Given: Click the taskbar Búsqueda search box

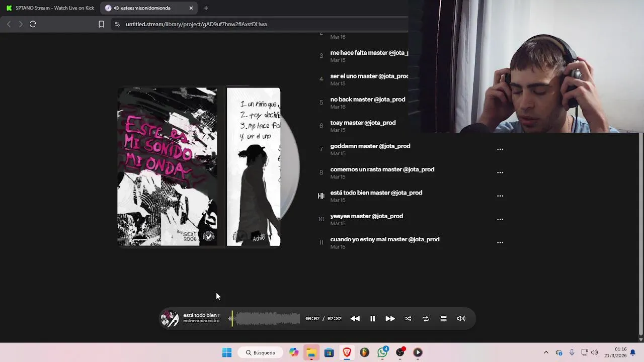Looking at the screenshot, I should pos(261,352).
